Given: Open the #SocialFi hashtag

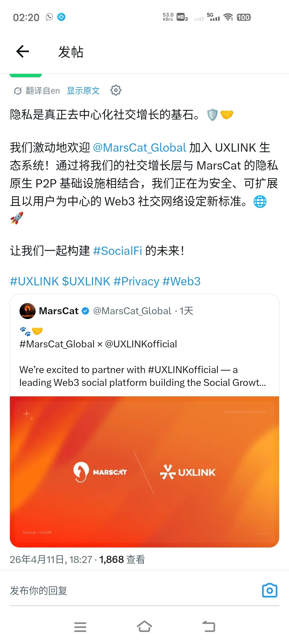Looking at the screenshot, I should 118,251.
